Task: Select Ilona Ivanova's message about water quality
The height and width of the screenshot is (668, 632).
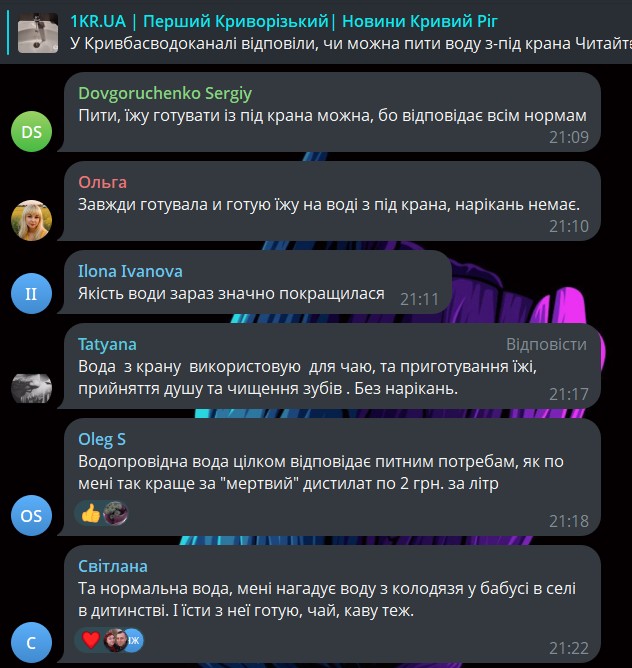Action: (231, 294)
